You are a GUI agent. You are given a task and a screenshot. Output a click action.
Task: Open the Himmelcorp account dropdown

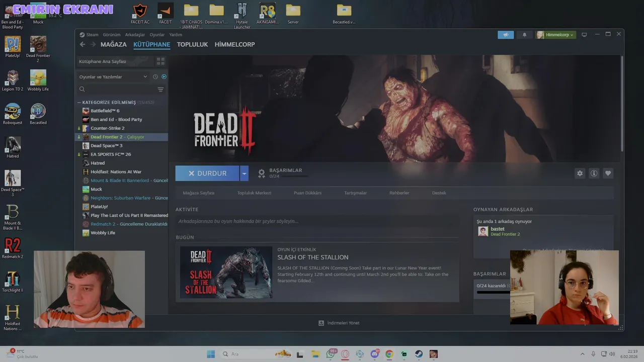(555, 35)
